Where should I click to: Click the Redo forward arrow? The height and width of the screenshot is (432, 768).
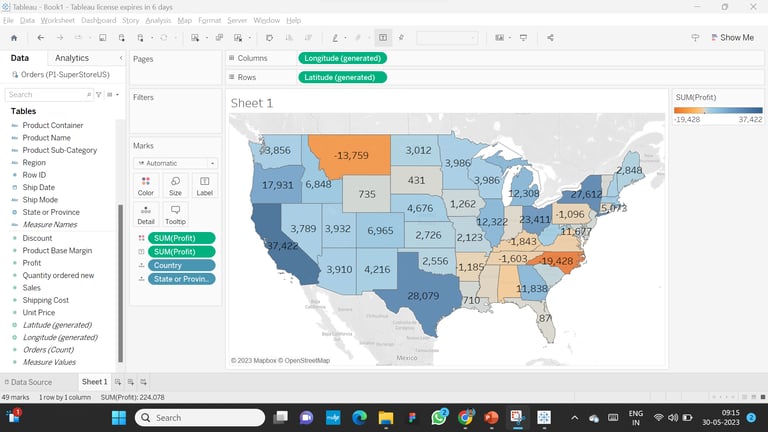(x=59, y=38)
